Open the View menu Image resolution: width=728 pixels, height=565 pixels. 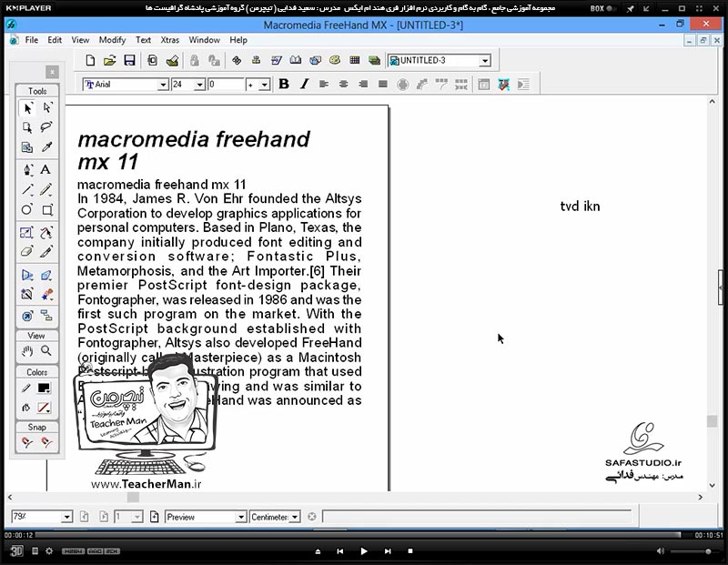tap(80, 40)
